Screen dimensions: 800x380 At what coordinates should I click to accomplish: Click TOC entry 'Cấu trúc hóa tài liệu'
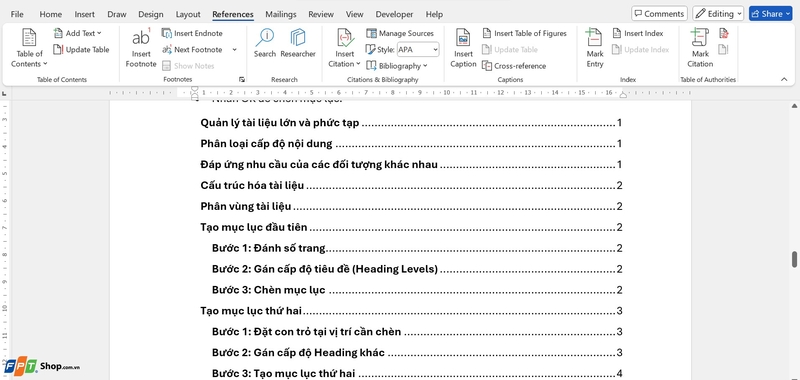point(411,186)
